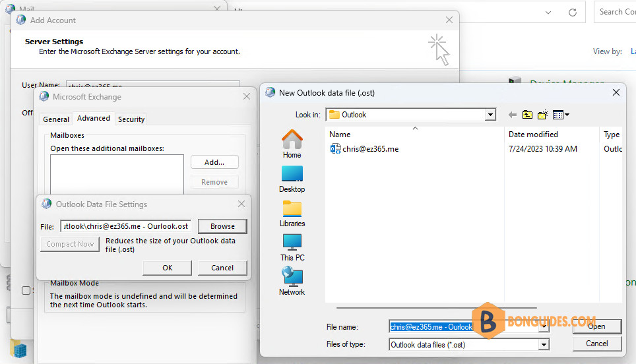The height and width of the screenshot is (364, 636).
Task: Click the Type column header
Action: pyautogui.click(x=611, y=134)
